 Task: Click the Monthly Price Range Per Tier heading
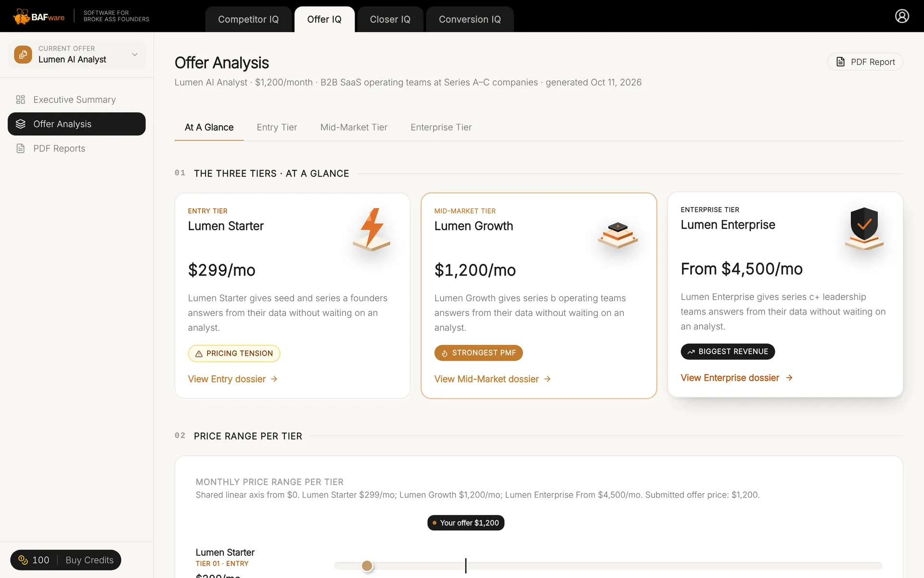(269, 482)
